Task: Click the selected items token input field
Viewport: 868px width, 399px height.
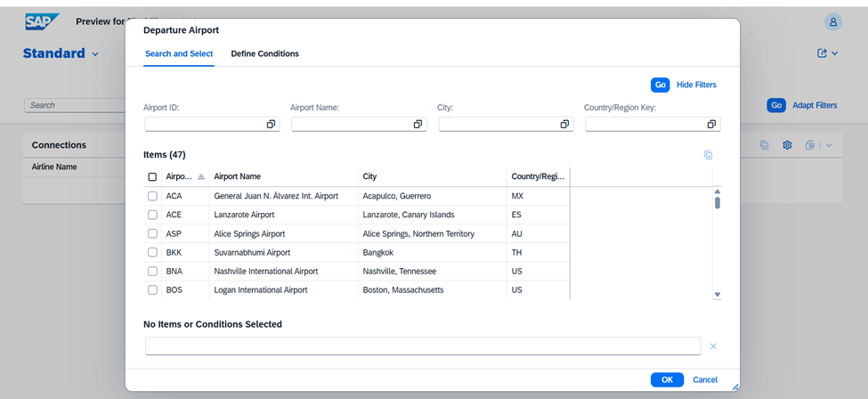Action: [x=422, y=346]
